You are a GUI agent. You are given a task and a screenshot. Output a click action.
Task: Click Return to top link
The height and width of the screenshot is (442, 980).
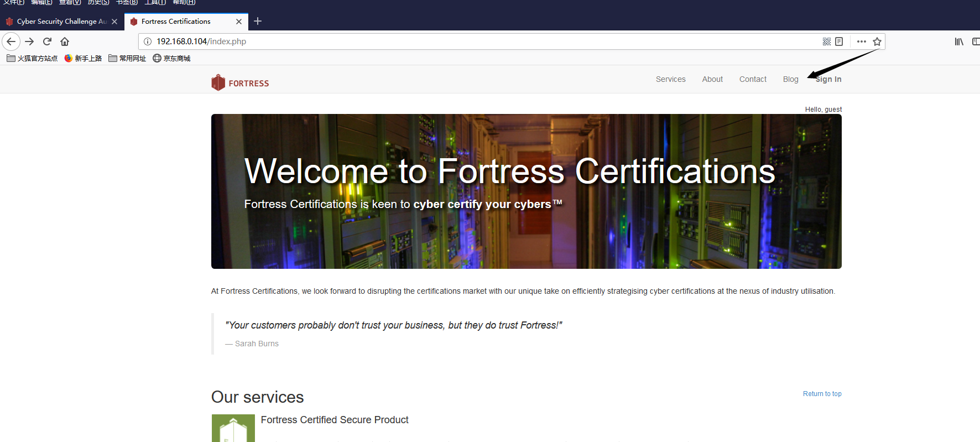[x=822, y=394]
